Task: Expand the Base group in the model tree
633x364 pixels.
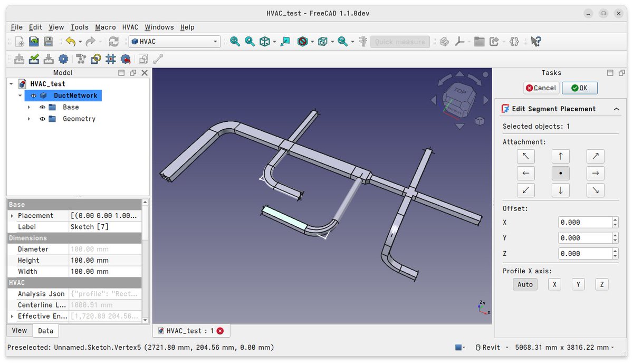Action: click(29, 107)
